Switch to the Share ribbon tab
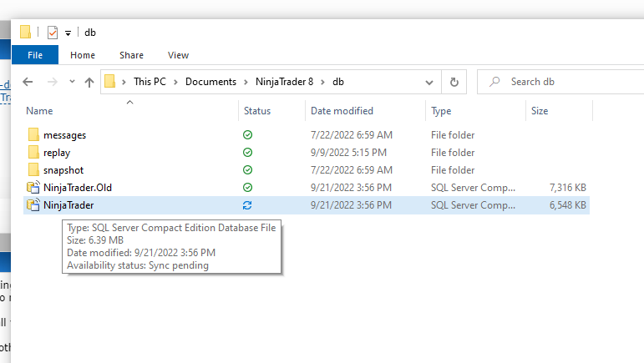The image size is (644, 363). (x=131, y=55)
